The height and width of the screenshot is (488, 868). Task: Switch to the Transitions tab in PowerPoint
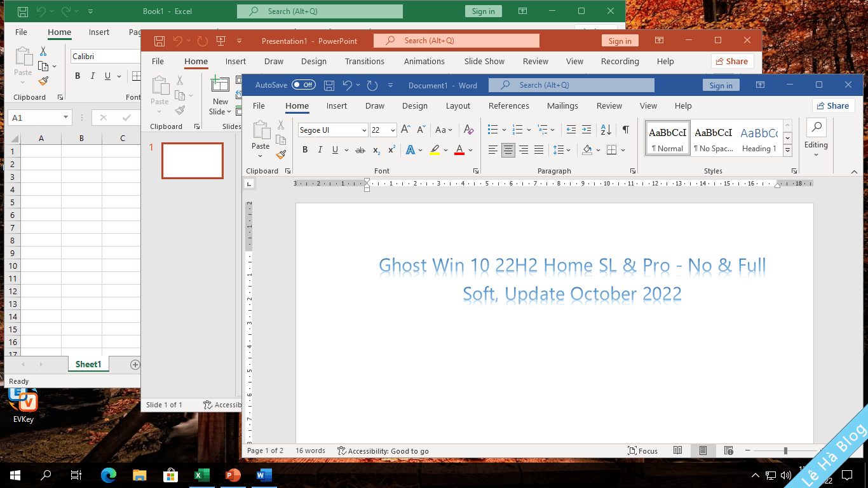pos(364,62)
